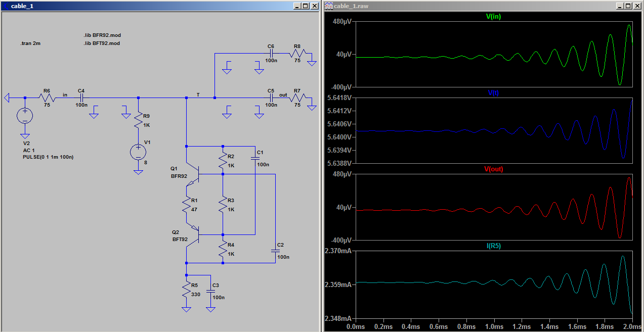This screenshot has height=332, width=644.
Task: Select the Q2 BFT92 transistor symbol
Action: coord(193,235)
